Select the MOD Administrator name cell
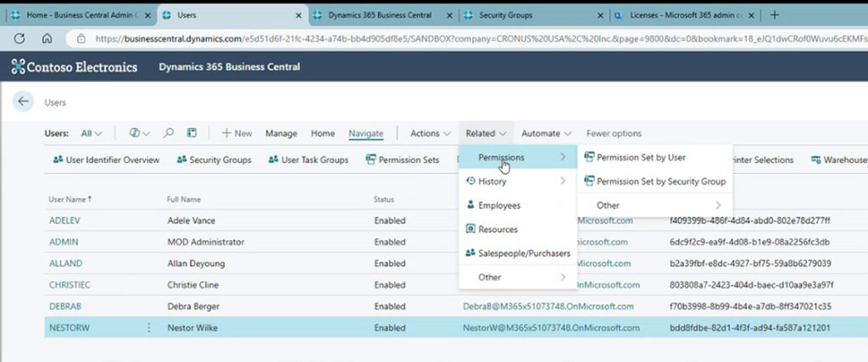Screen dimensions: 868x362 205,242
